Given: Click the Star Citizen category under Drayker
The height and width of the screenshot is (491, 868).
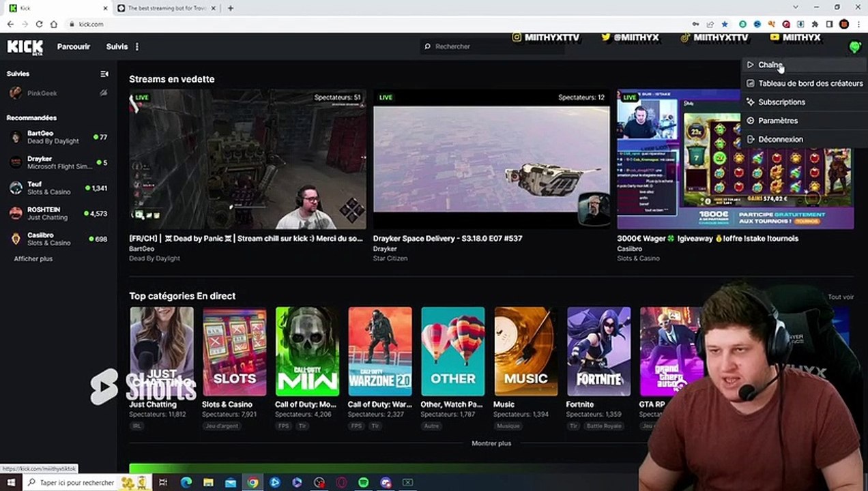Looking at the screenshot, I should click(x=390, y=258).
